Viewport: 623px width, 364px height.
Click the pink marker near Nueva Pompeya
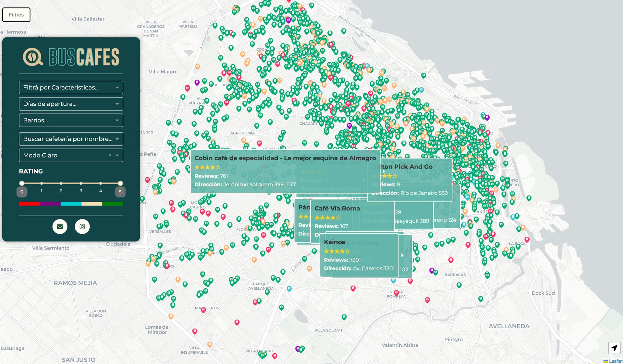[396, 293]
